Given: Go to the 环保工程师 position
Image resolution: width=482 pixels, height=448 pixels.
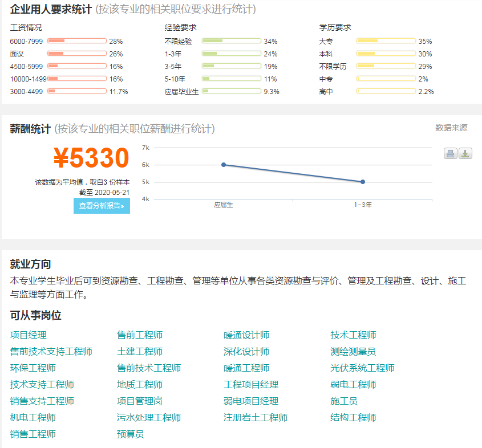Looking at the screenshot, I should [x=33, y=368].
